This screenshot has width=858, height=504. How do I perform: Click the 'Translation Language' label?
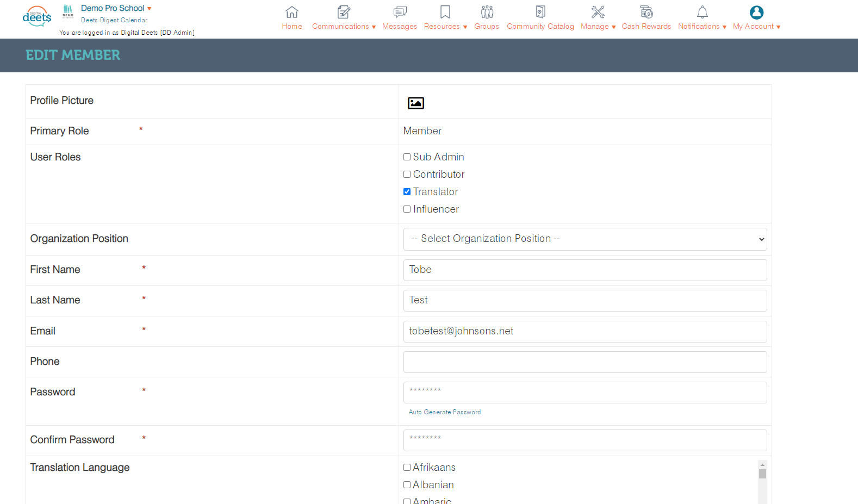click(80, 468)
